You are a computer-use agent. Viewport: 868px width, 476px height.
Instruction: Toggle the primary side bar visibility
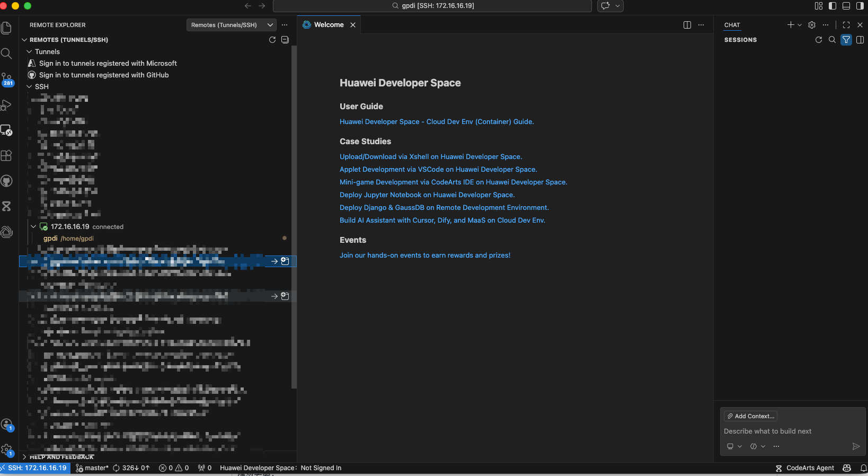pyautogui.click(x=832, y=6)
